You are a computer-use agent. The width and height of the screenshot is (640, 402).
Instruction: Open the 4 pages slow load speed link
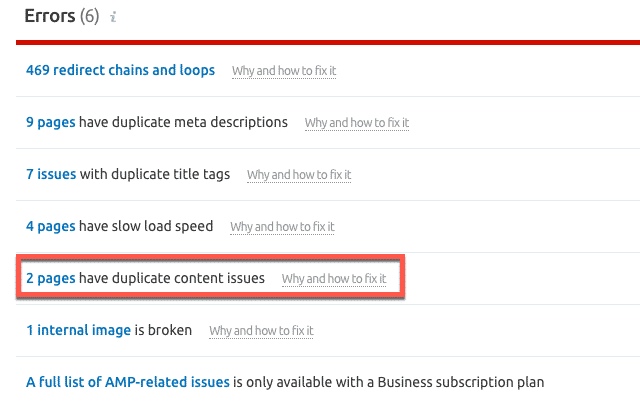tap(50, 226)
